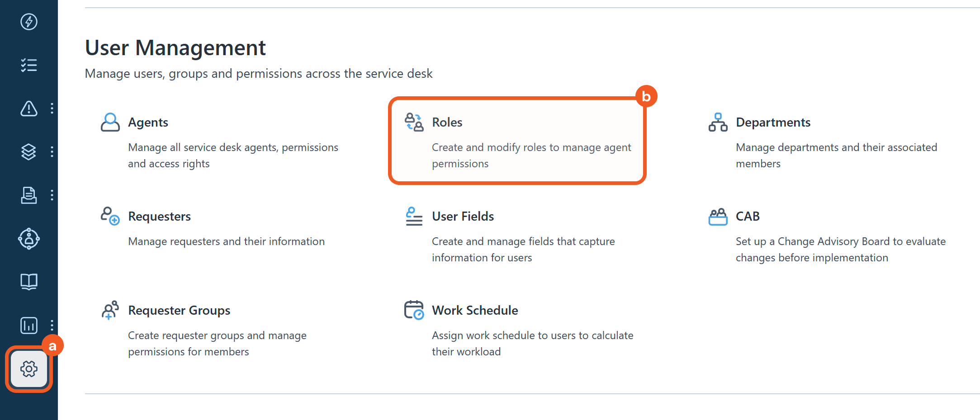The width and height of the screenshot is (980, 420).
Task: Expand the three-dot menu beside the alerts icon
Action: pos(52,109)
